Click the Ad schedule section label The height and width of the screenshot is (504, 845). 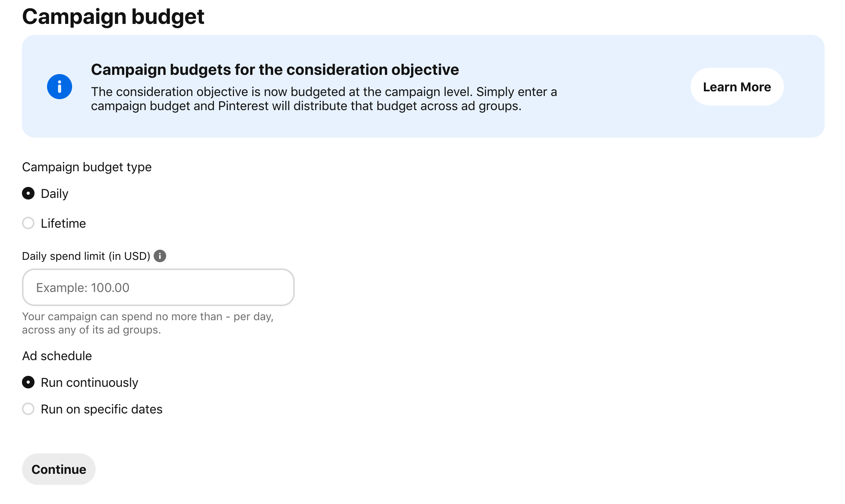pos(57,355)
